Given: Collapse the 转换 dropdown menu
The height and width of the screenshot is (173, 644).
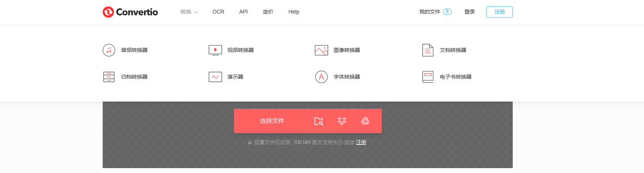Looking at the screenshot, I should (189, 12).
